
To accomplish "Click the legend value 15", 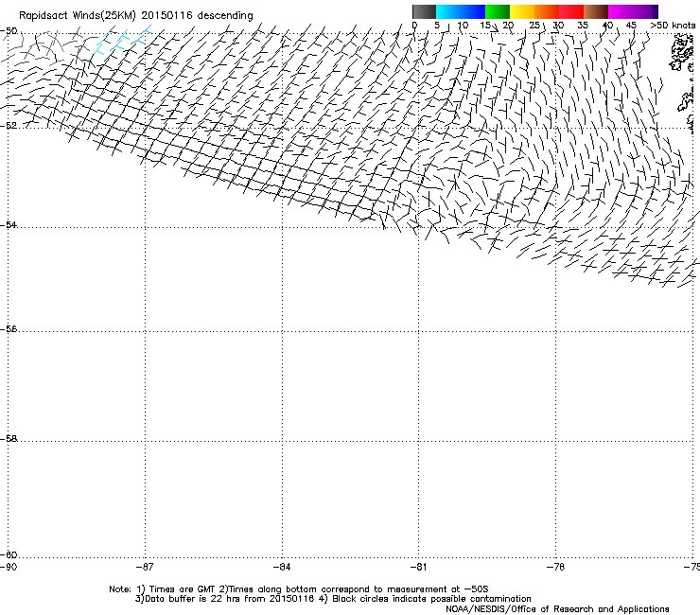I will [x=485, y=26].
